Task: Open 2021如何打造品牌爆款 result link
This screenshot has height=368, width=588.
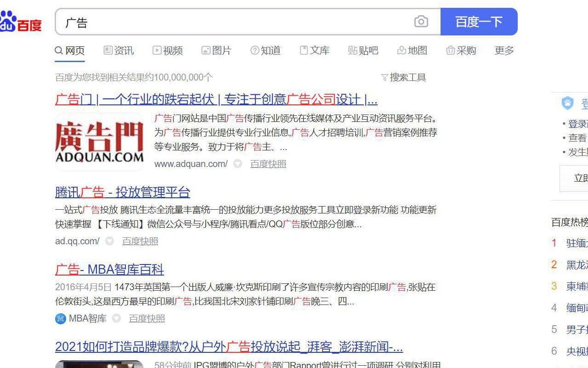Action: pyautogui.click(x=229, y=346)
